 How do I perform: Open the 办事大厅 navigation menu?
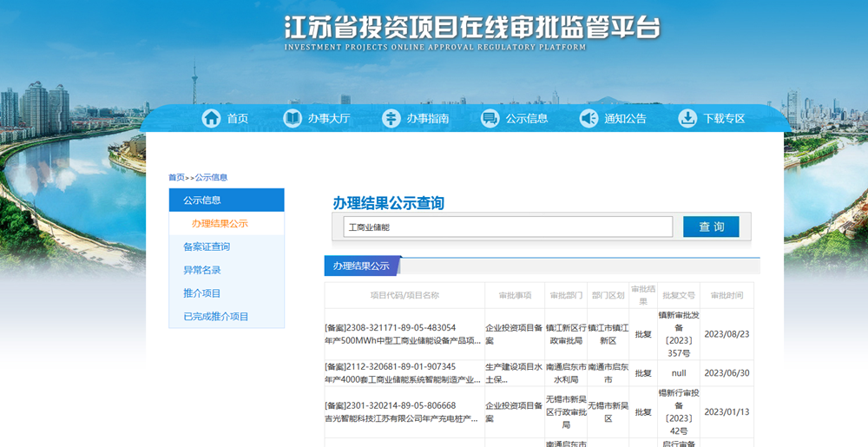click(x=328, y=119)
